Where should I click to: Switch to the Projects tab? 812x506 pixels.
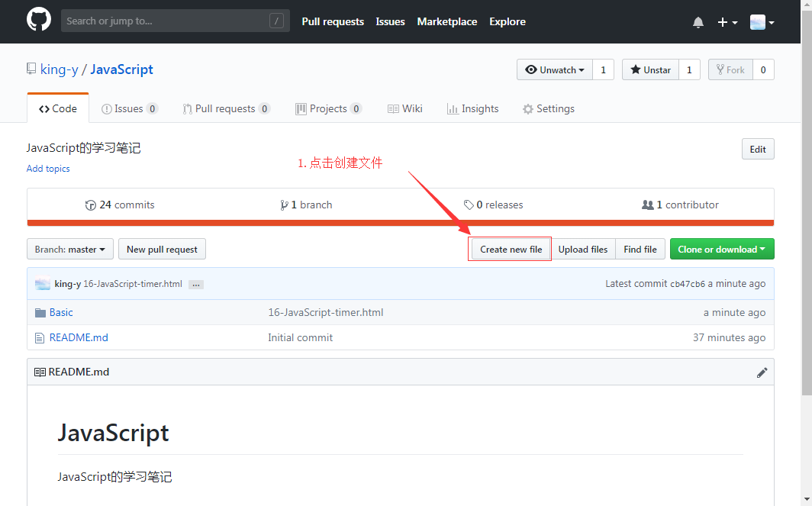328,108
